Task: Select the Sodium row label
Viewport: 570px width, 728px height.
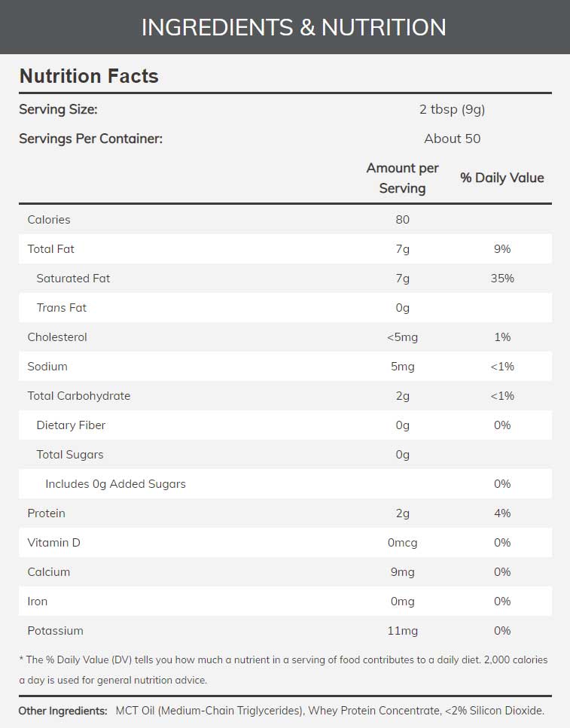Action: (x=47, y=367)
